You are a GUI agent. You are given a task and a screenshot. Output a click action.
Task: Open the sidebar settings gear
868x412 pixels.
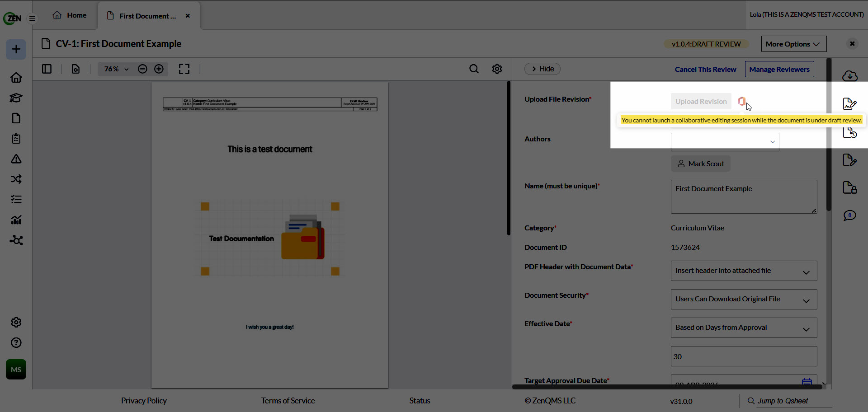click(x=16, y=323)
